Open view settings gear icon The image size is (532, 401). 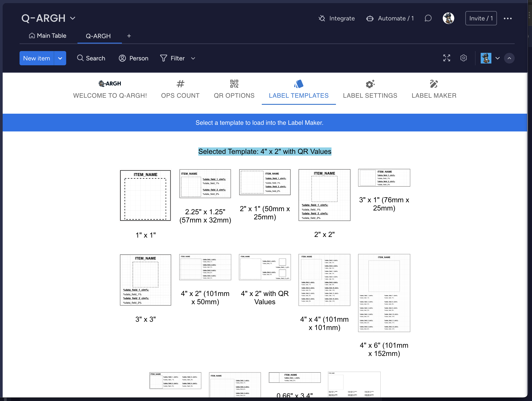(x=463, y=58)
